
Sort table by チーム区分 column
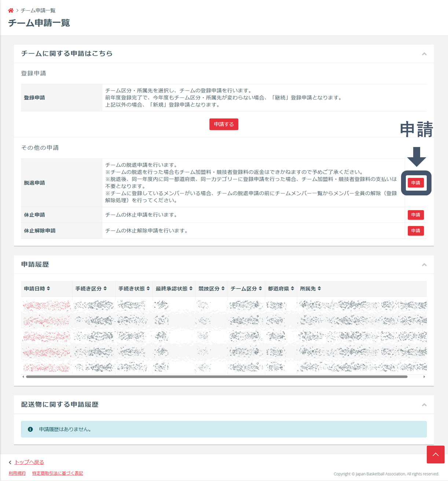pyautogui.click(x=246, y=289)
